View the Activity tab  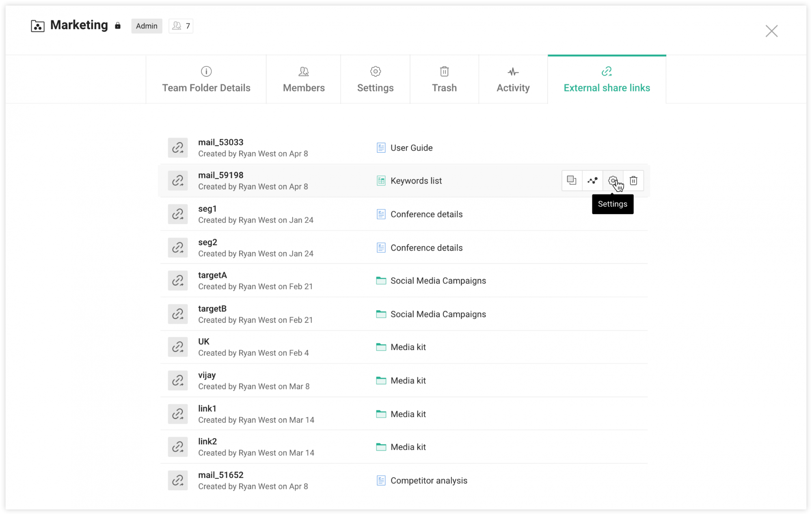[x=513, y=79]
